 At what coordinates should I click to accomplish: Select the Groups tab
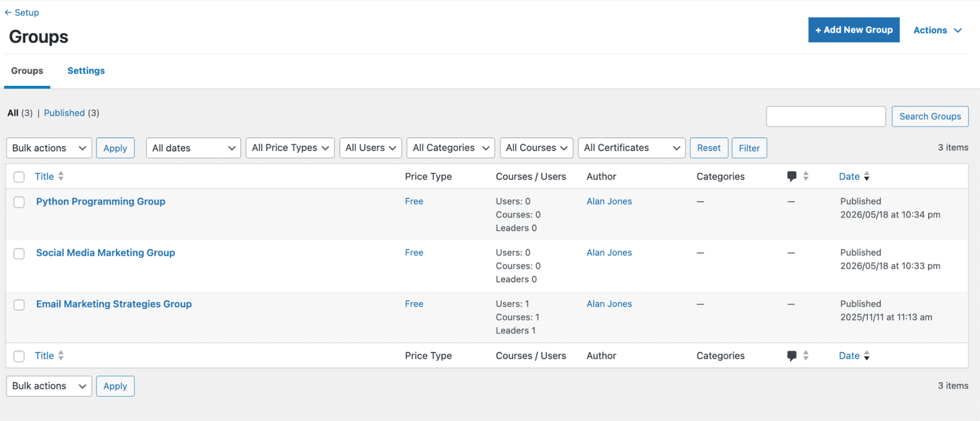tap(27, 71)
